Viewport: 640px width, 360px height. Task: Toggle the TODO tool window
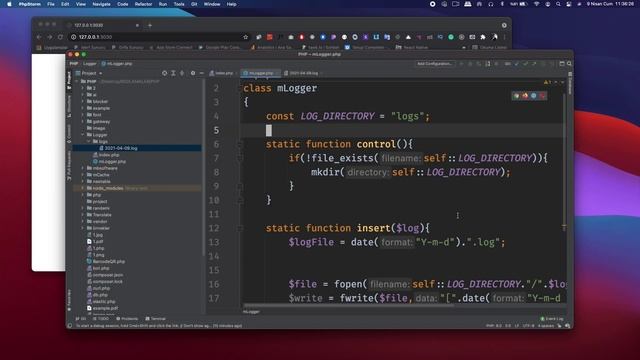point(101,319)
